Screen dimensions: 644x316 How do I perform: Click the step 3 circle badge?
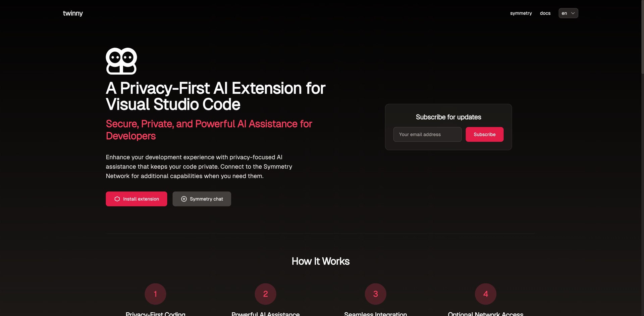375,294
